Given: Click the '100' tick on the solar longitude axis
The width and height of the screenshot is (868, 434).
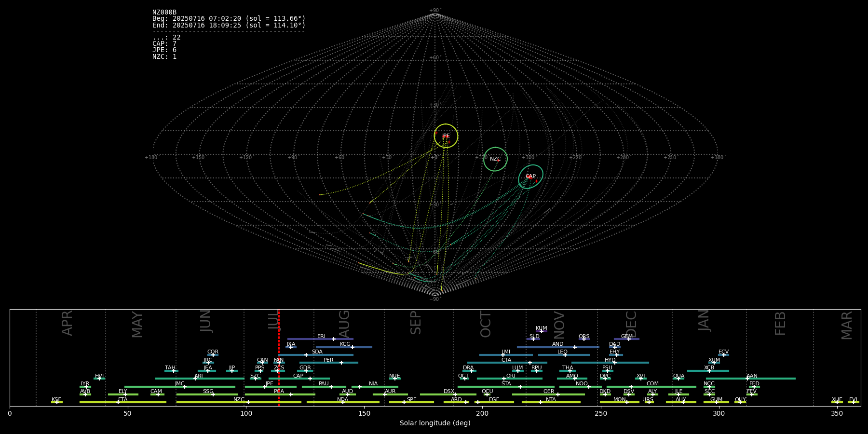Looking at the screenshot, I should click(246, 413).
